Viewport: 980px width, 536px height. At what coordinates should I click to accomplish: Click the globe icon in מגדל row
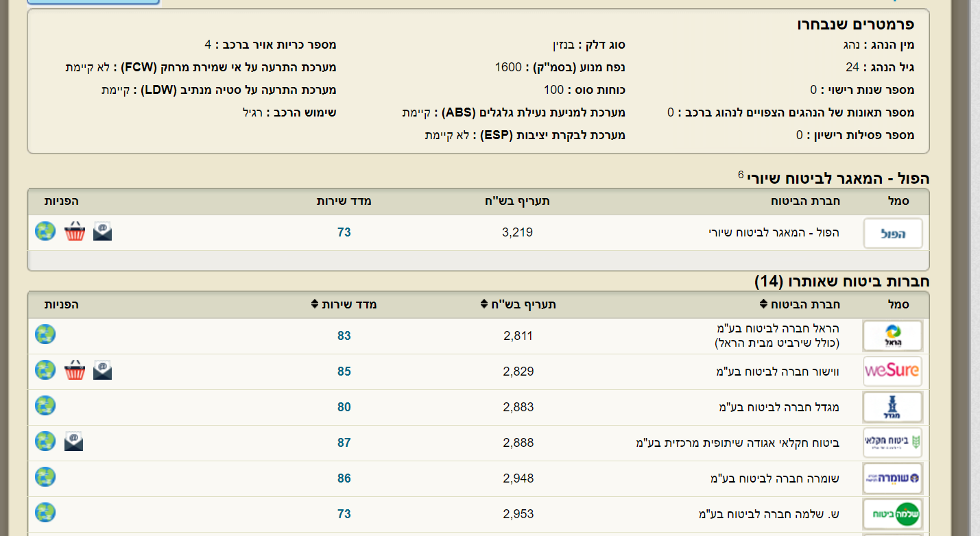click(45, 406)
